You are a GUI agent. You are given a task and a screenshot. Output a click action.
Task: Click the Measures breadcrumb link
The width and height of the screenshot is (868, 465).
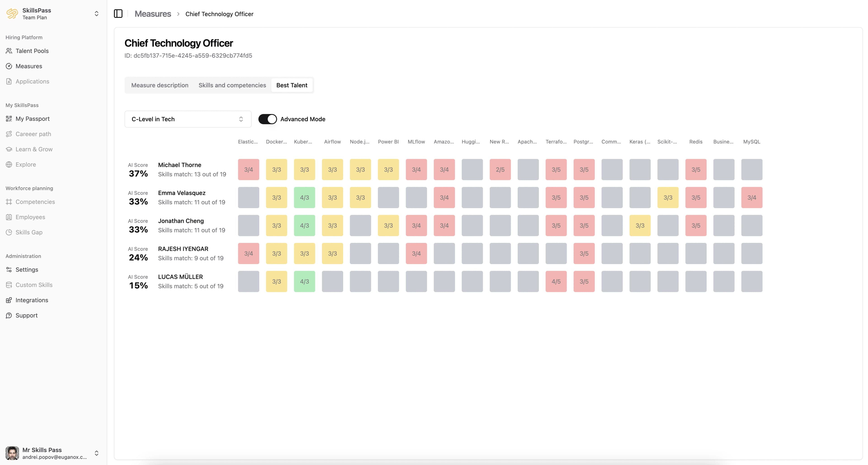coord(153,14)
